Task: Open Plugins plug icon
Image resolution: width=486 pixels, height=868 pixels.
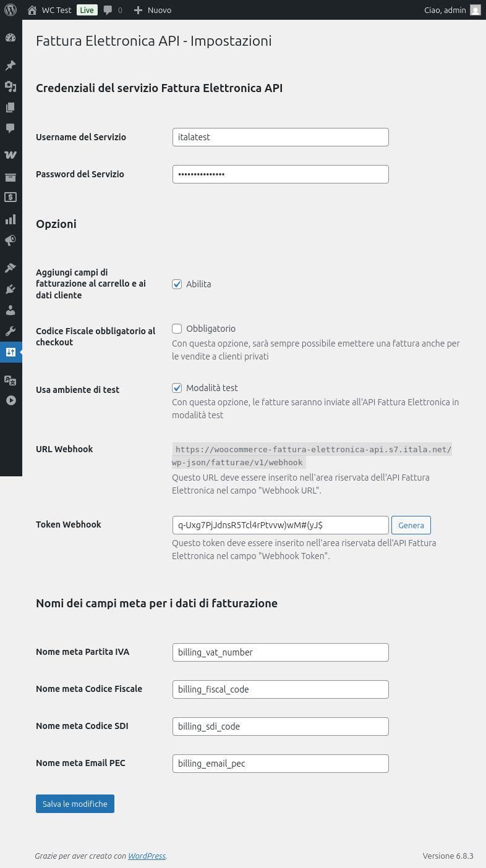Action: (10, 289)
